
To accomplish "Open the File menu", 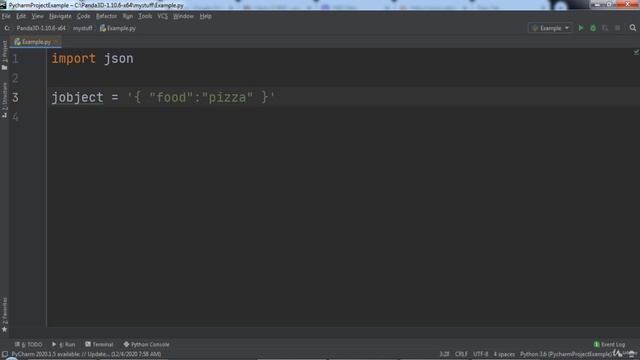I will coord(6,16).
